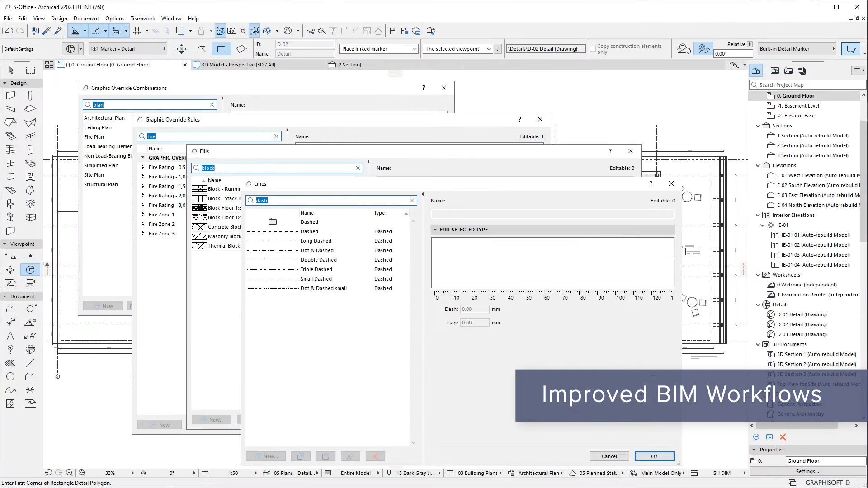
Task: Click the Dimension tool in Document toolbox
Action: point(10,309)
